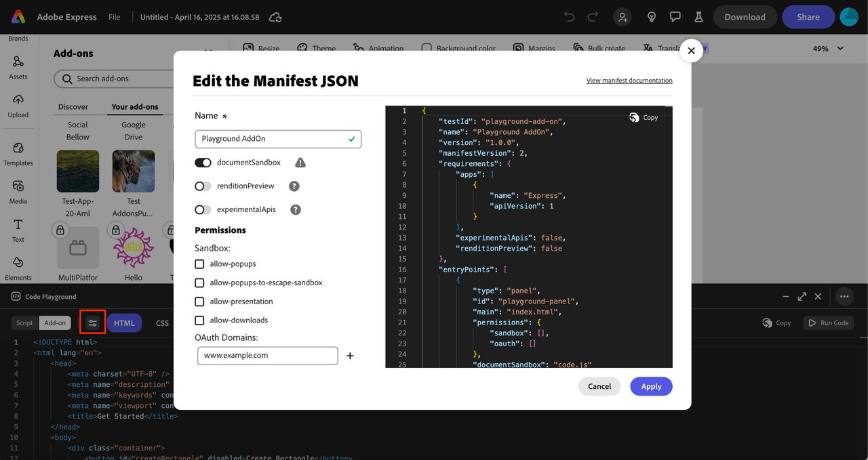Open the Media panel in sidebar
Screen dimensions: 868x460
tap(18, 192)
